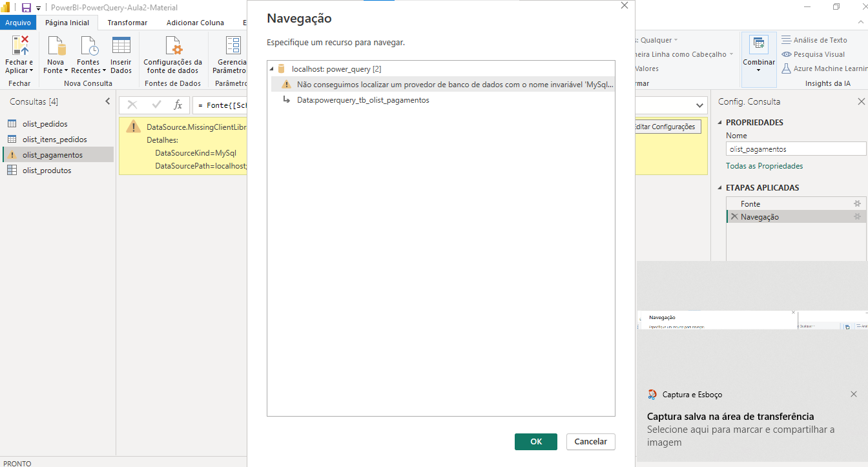Click the Fechar e Aplicar icon
The image size is (868, 467).
pyautogui.click(x=20, y=47)
